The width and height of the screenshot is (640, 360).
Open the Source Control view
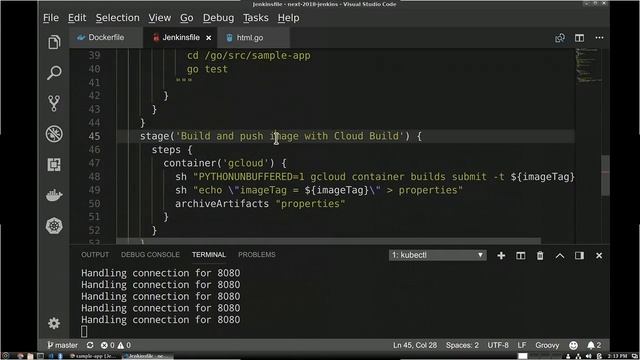[x=54, y=103]
